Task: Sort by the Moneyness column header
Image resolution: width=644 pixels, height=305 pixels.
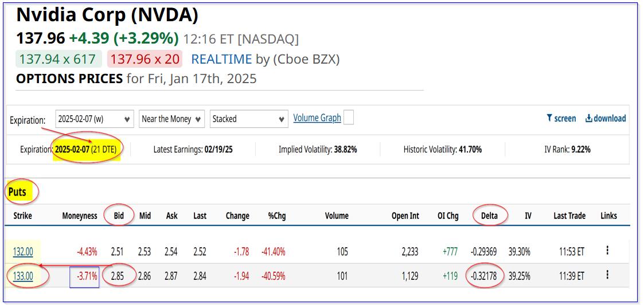Action: pyautogui.click(x=80, y=216)
